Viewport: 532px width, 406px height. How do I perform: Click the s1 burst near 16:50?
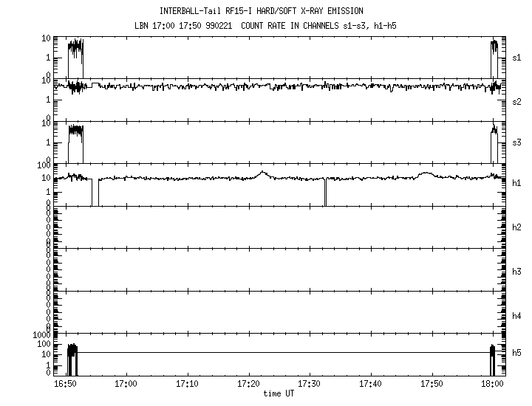[x=75, y=55]
